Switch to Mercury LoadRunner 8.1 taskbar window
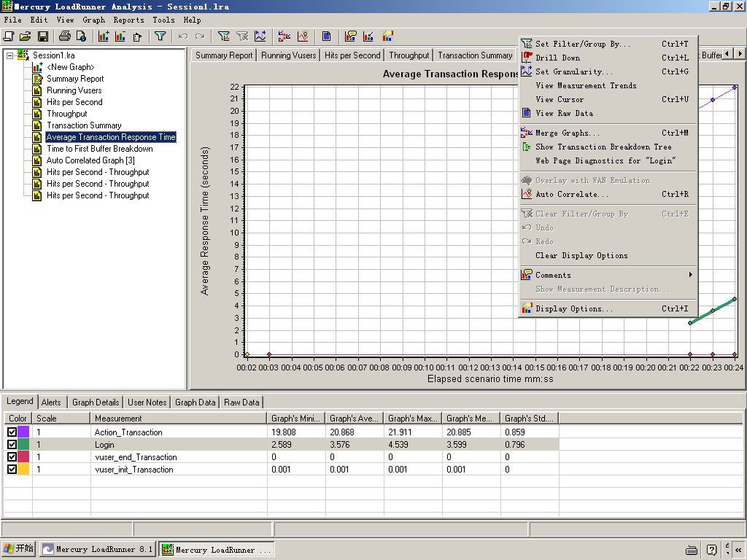Viewport: 747px width, 560px height. 98,550
